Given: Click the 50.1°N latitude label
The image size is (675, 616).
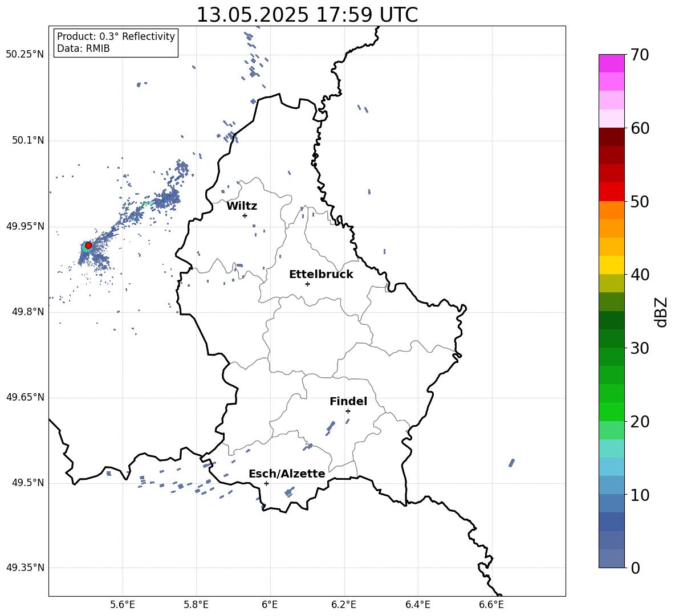Looking at the screenshot, I should pos(27,140).
